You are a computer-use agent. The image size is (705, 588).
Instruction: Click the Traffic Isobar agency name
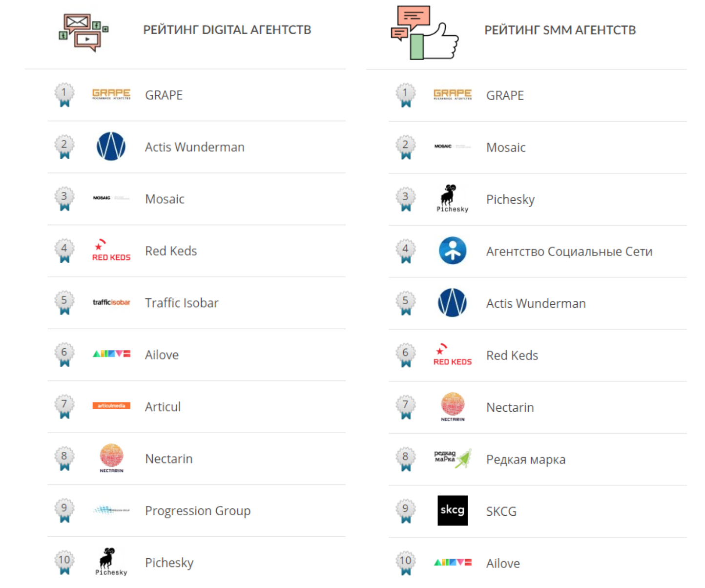tap(182, 303)
